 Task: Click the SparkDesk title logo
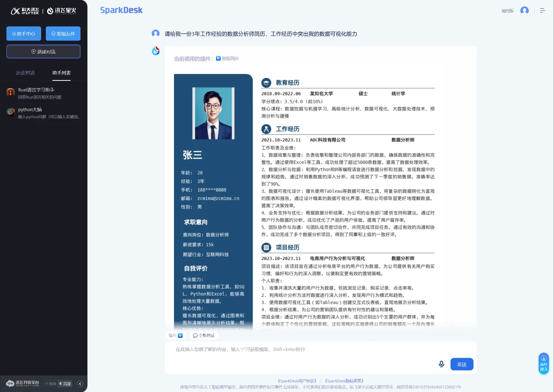[x=121, y=10]
